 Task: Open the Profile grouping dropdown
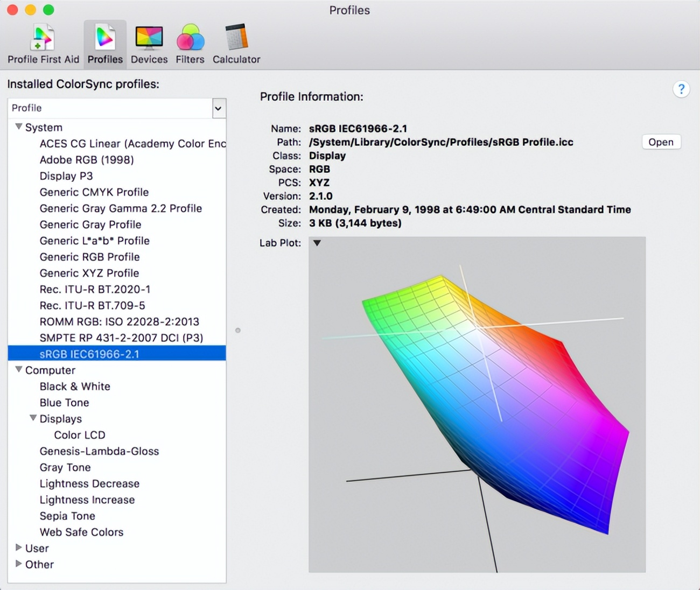[x=218, y=108]
